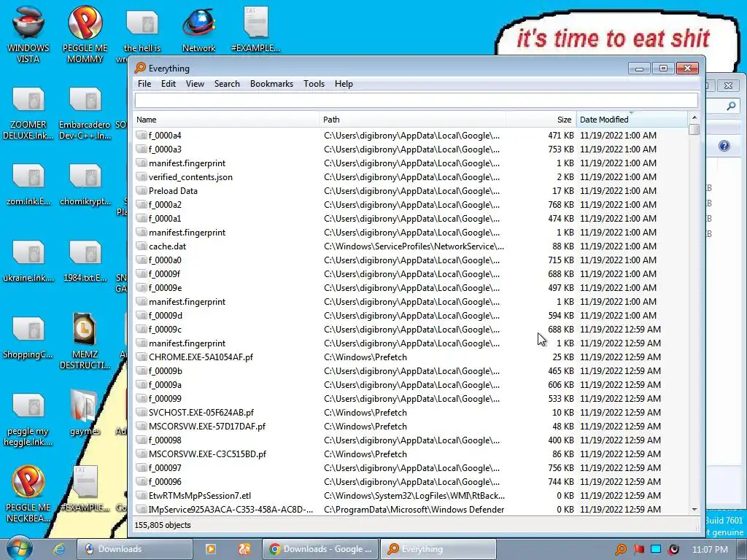The height and width of the screenshot is (560, 747).
Task: Select ukraine.lnk desktop icon
Action: (28, 261)
